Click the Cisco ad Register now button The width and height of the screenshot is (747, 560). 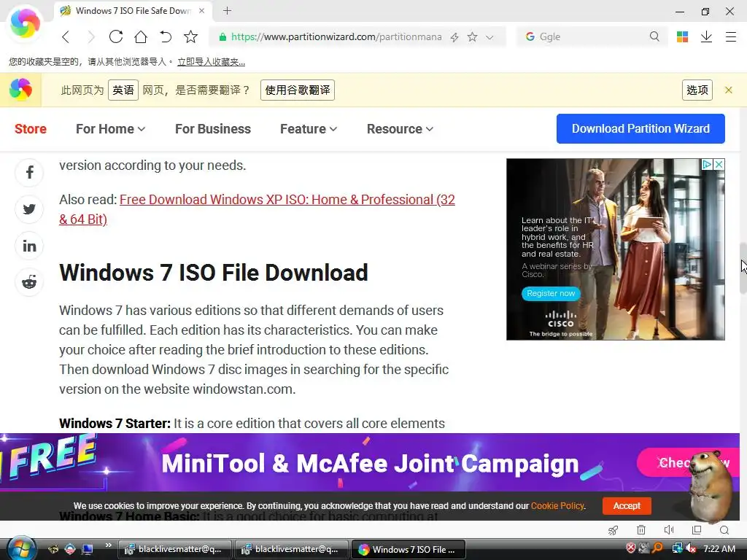point(551,293)
